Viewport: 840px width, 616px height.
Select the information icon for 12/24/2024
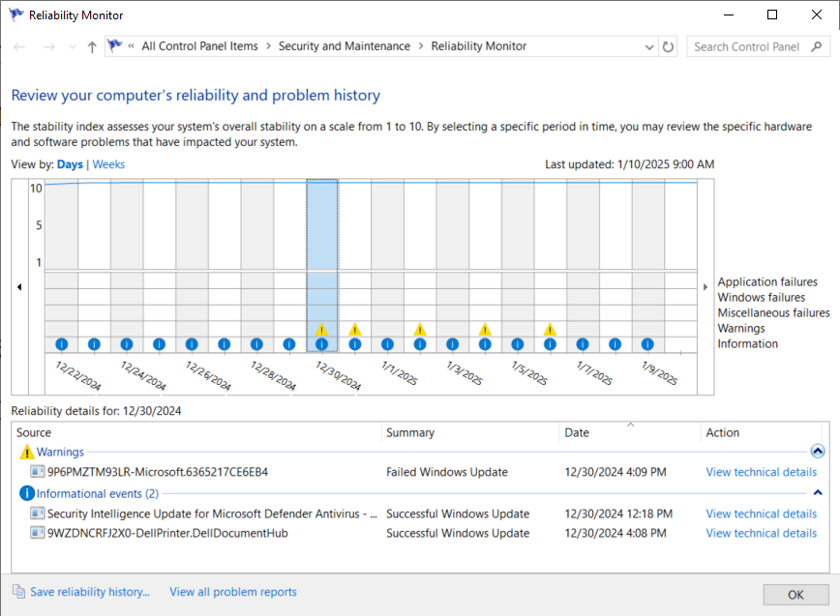click(127, 344)
